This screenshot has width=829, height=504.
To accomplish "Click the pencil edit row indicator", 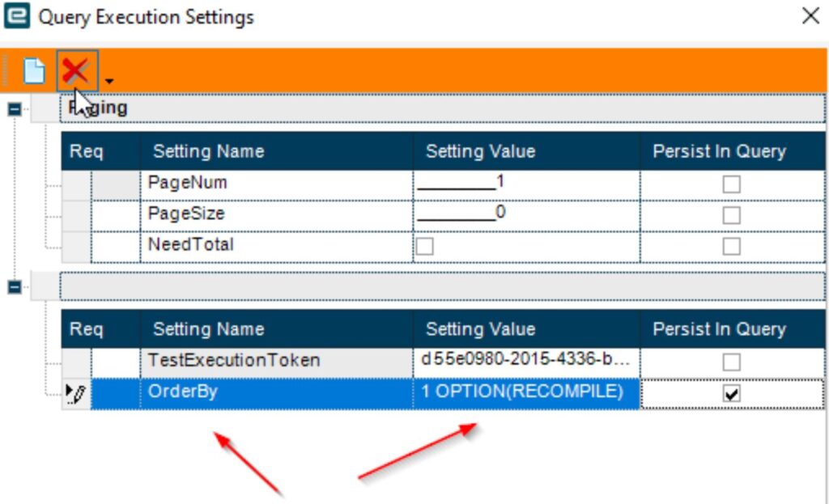I will [75, 394].
